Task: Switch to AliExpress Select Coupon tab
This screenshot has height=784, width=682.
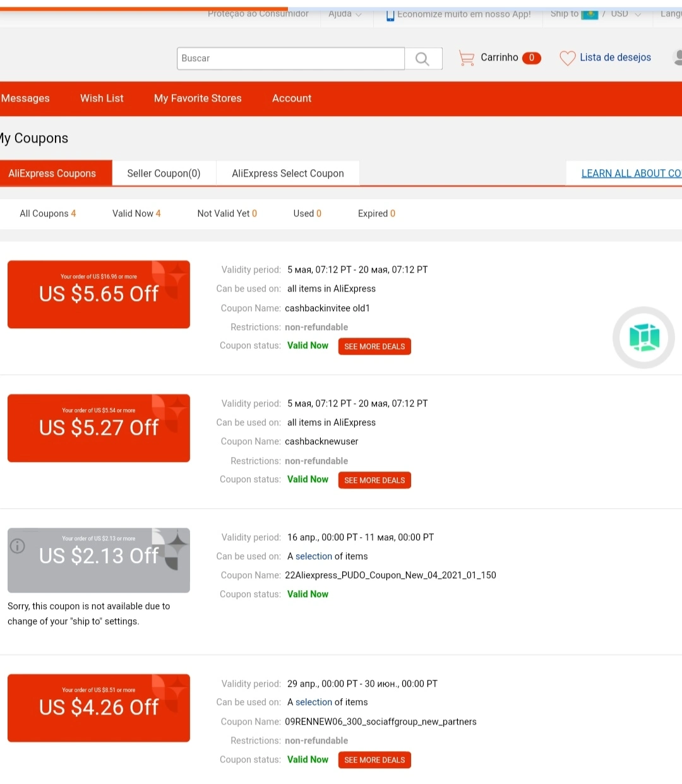Action: tap(288, 173)
